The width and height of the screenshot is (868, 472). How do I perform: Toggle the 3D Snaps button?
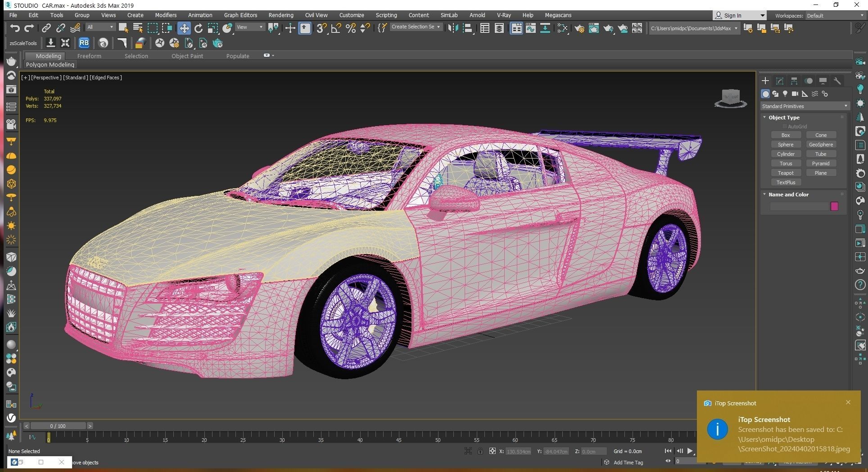coord(321,28)
